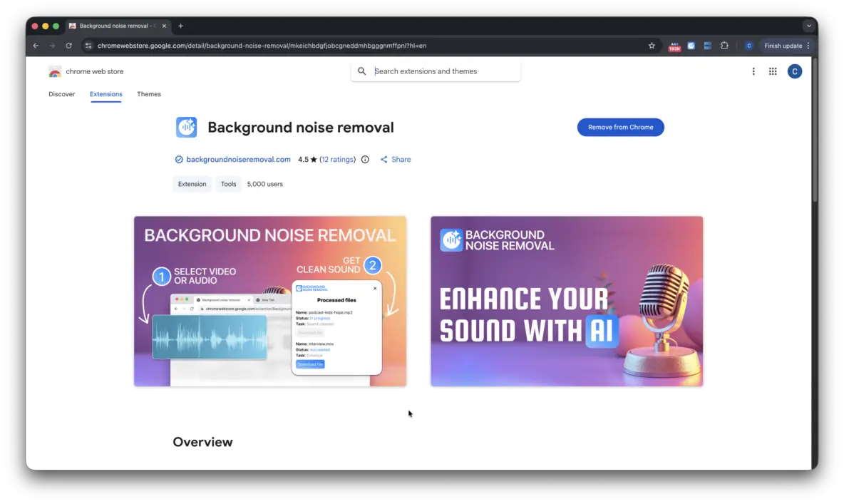Bookmark this page with the star icon

652,46
